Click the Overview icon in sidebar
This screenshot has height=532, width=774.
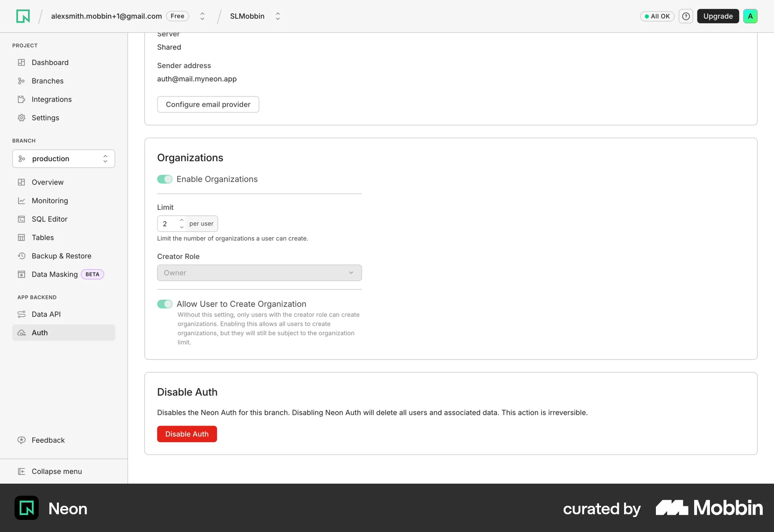tap(21, 182)
